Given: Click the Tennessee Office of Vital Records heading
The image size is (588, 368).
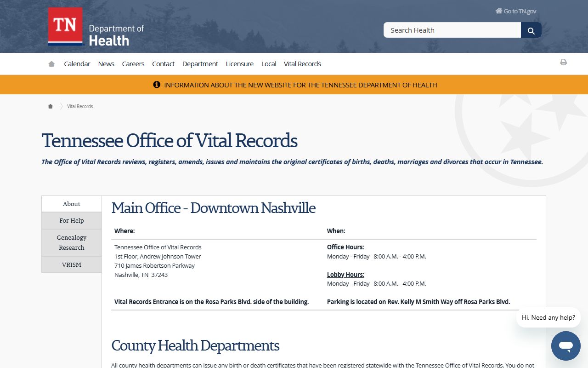Looking at the screenshot, I should click(170, 141).
